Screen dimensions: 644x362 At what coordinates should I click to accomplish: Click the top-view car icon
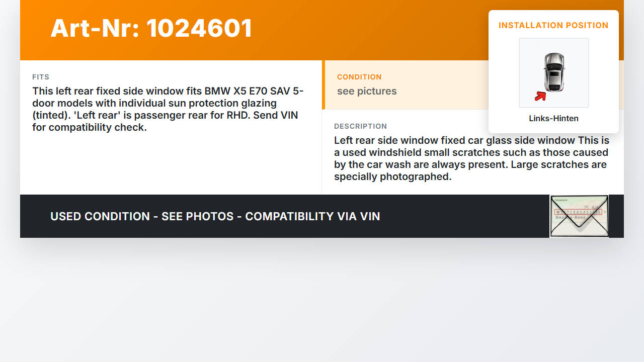[554, 72]
